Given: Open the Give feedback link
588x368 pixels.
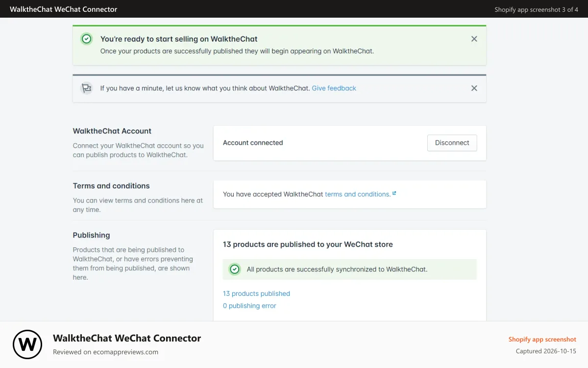Looking at the screenshot, I should tap(334, 88).
